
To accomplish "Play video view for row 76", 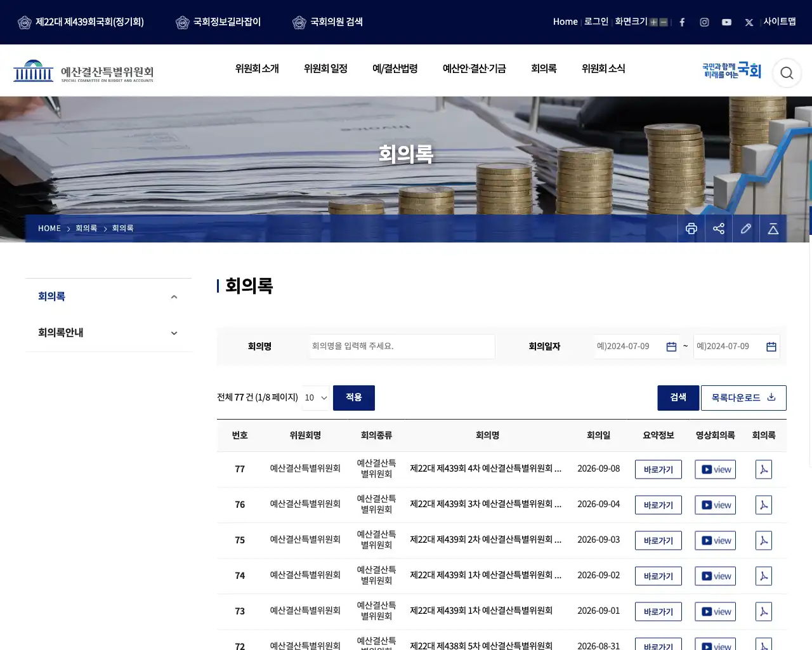I will click(x=716, y=505).
